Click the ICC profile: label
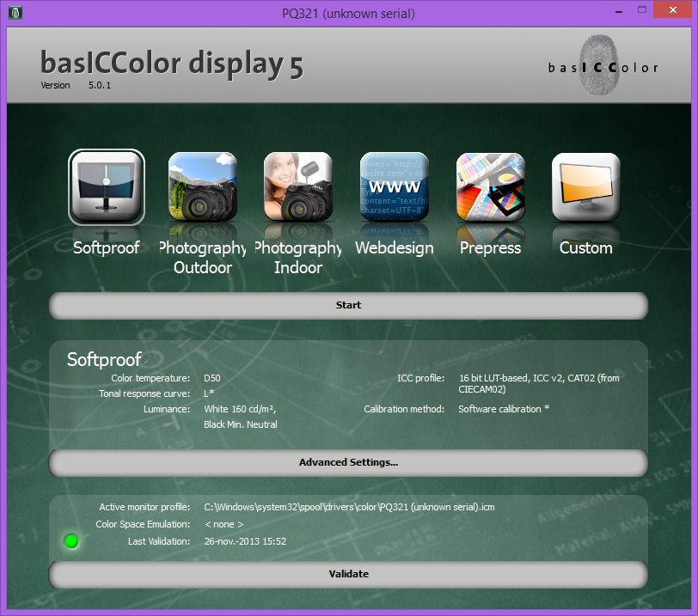 click(x=420, y=378)
